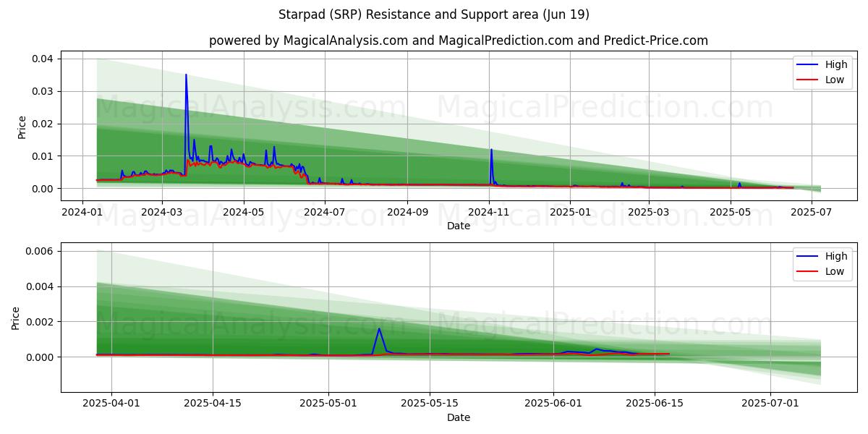
Task: Click the 0.006 tick on the lower y-axis
Action: point(41,251)
